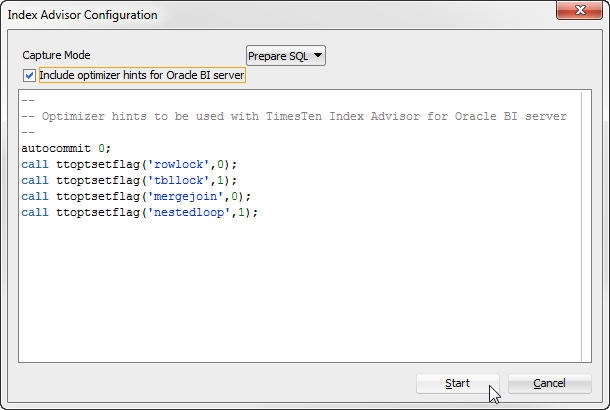Click the 'autocommit 0;' line in the editor

tap(66, 148)
